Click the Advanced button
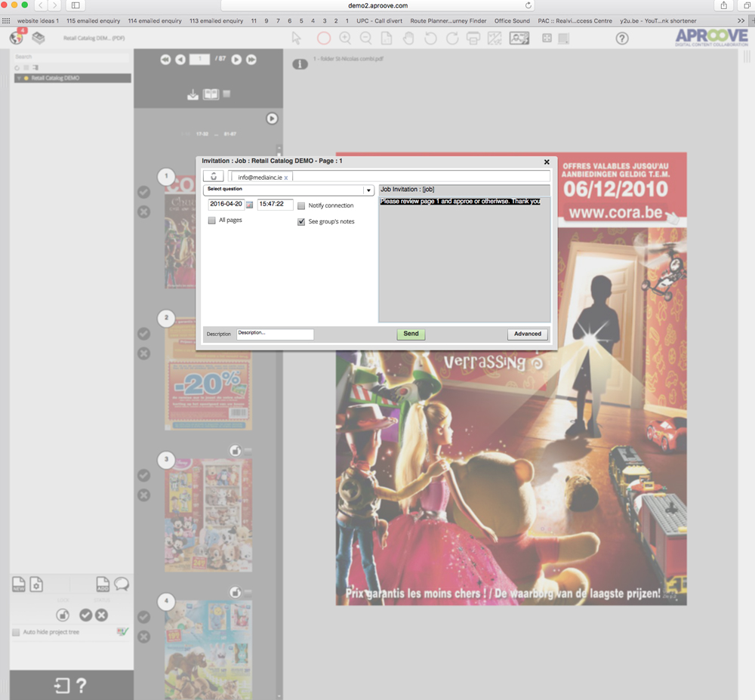Image resolution: width=755 pixels, height=700 pixels. coord(527,334)
